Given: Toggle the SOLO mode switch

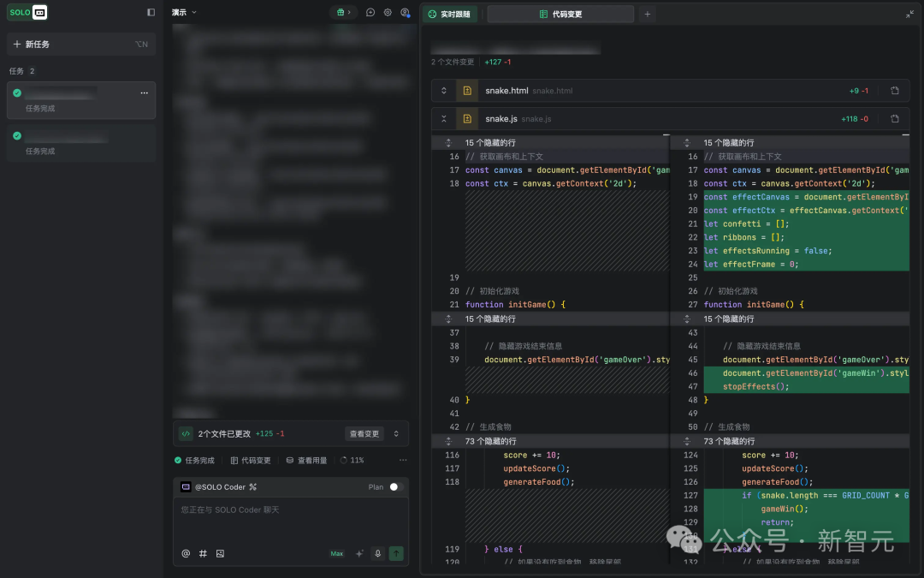Looking at the screenshot, I should coord(28,13).
